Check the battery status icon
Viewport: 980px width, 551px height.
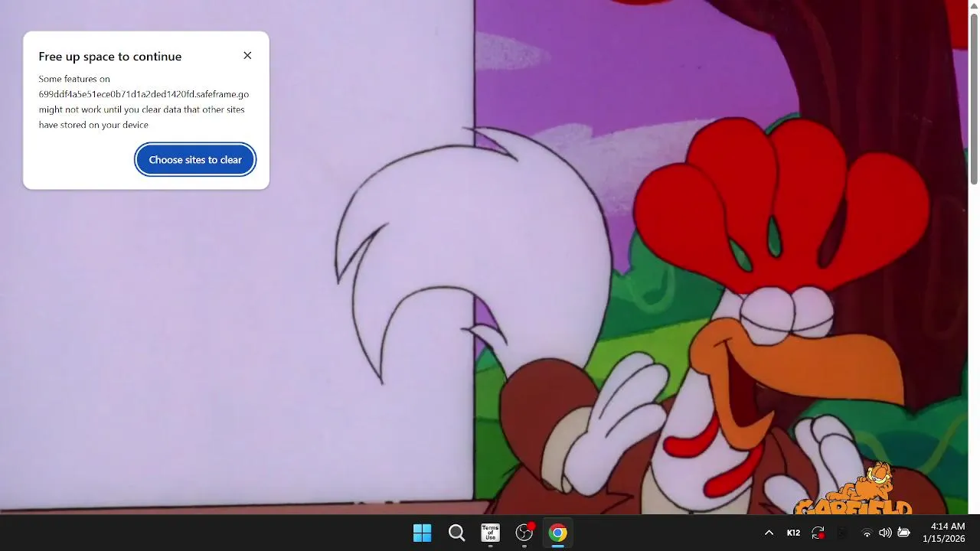[903, 533]
